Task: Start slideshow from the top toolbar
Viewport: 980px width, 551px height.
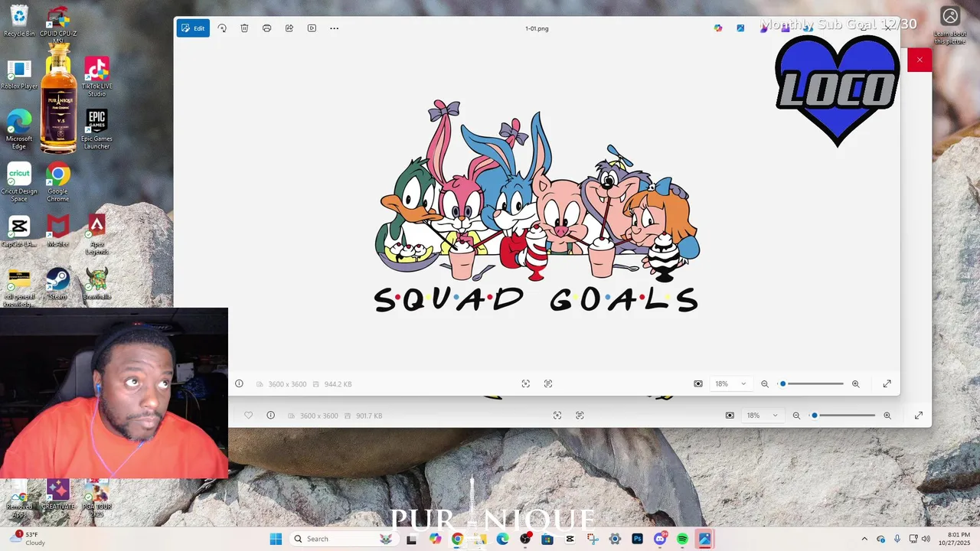Action: [x=312, y=28]
